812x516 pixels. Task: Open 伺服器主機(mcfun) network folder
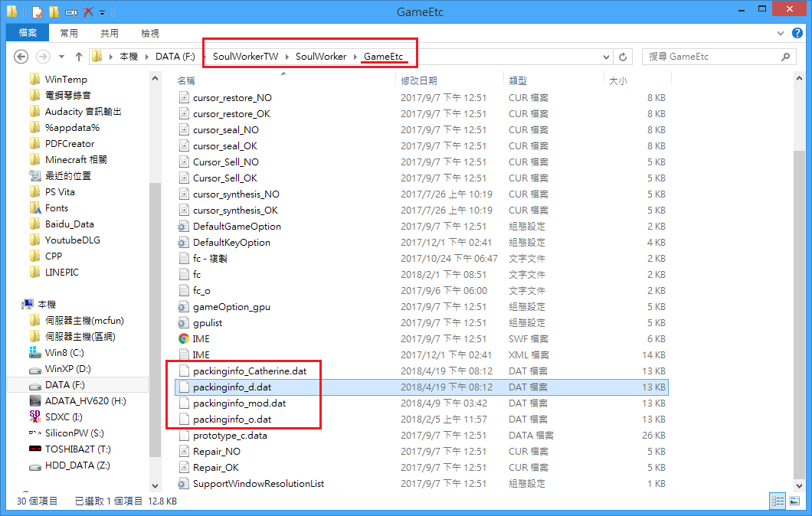point(84,320)
